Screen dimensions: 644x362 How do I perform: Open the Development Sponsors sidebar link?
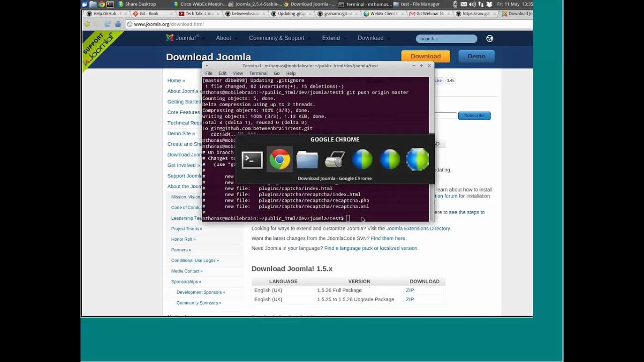pyautogui.click(x=201, y=292)
